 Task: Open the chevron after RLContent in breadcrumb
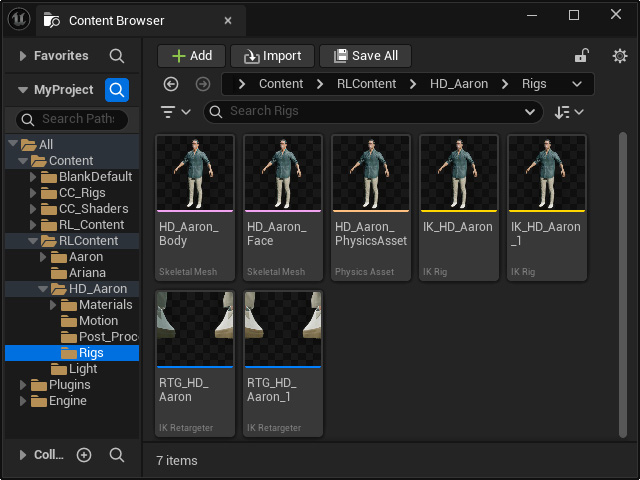tap(413, 84)
